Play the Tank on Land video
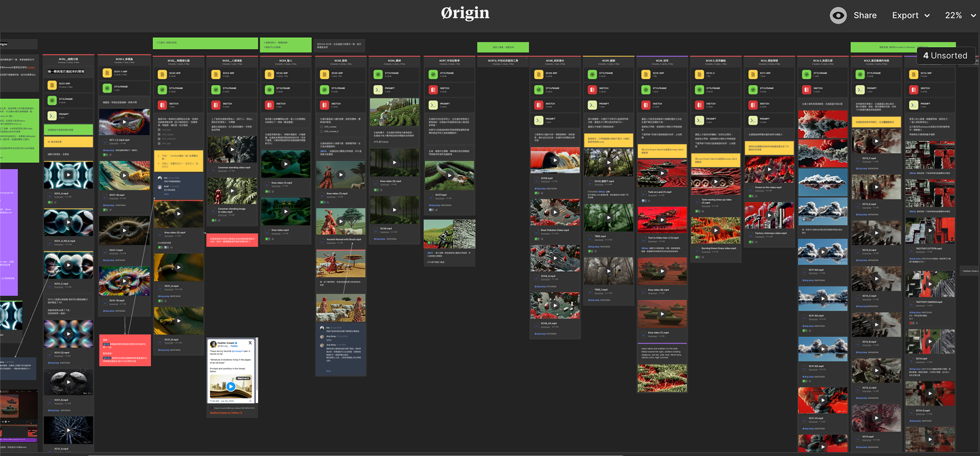Image resolution: width=980 pixels, height=456 pixels. (662, 174)
